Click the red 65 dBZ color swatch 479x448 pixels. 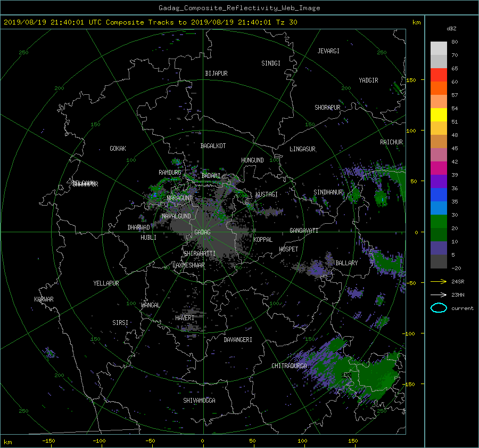tap(439, 75)
